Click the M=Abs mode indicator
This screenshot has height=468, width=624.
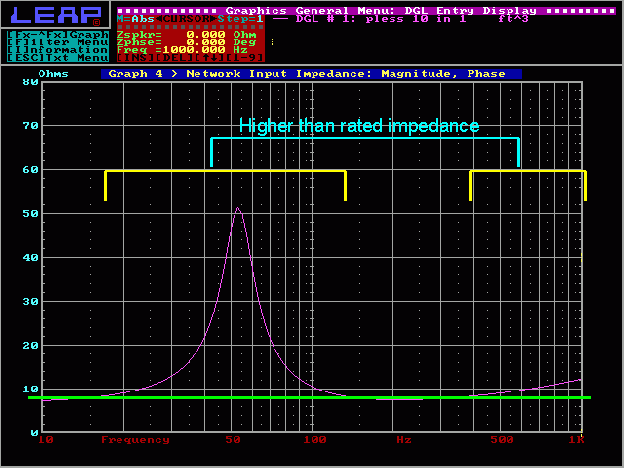136,19
